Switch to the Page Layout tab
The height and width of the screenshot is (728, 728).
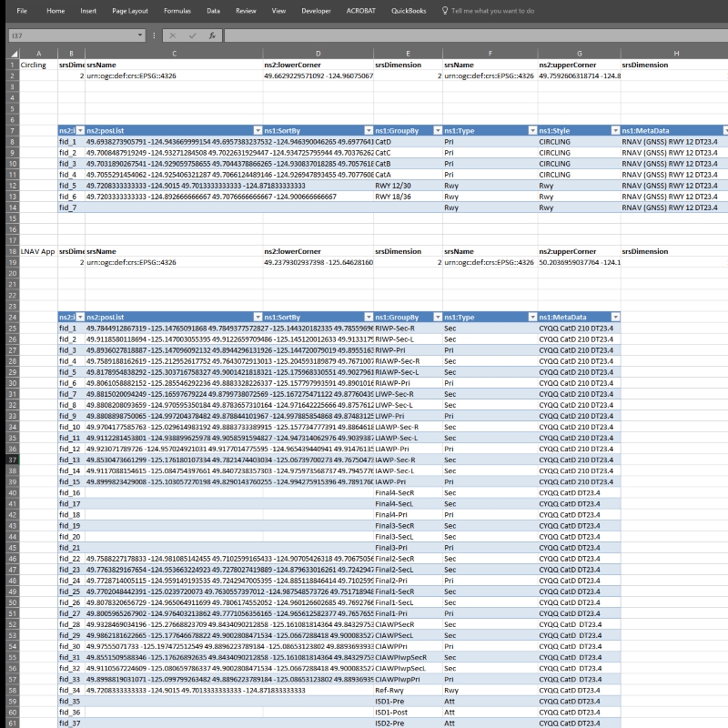131,11
